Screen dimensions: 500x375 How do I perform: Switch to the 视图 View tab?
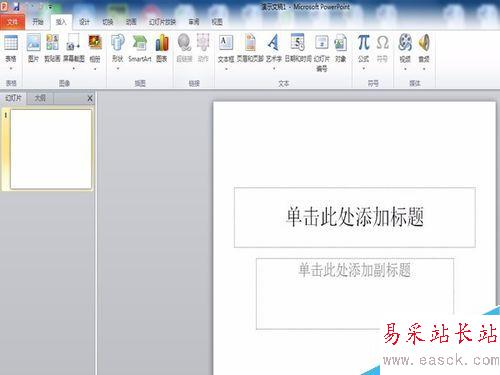[x=217, y=22]
